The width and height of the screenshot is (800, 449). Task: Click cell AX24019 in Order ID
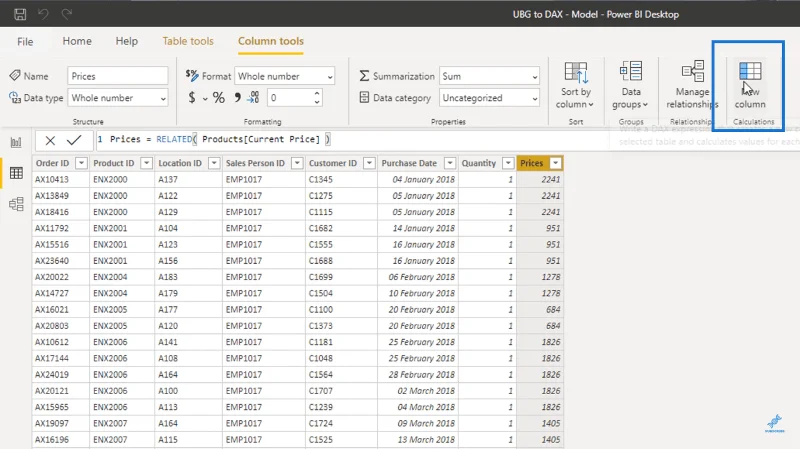(x=61, y=375)
